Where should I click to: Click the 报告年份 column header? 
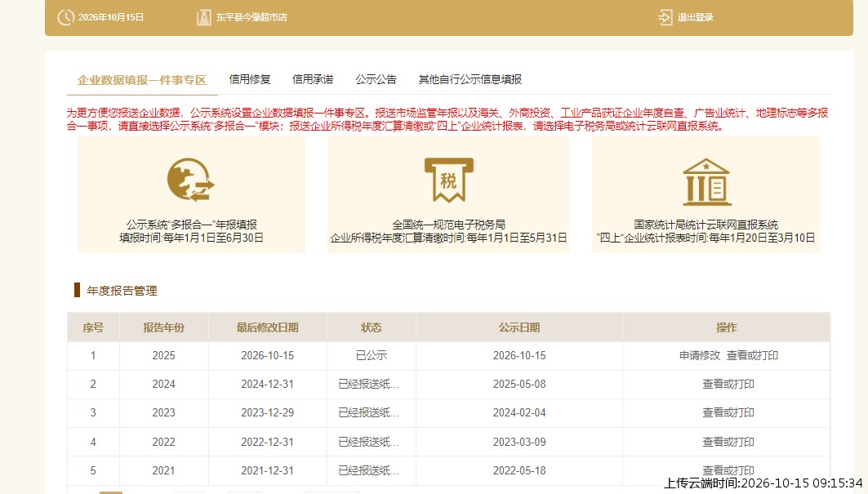point(164,327)
